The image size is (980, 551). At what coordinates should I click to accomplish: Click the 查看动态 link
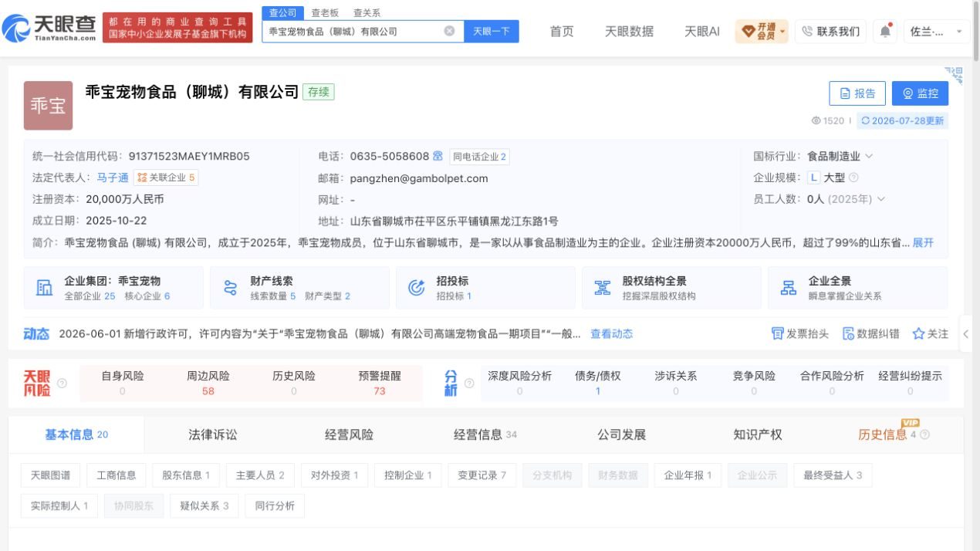click(612, 334)
